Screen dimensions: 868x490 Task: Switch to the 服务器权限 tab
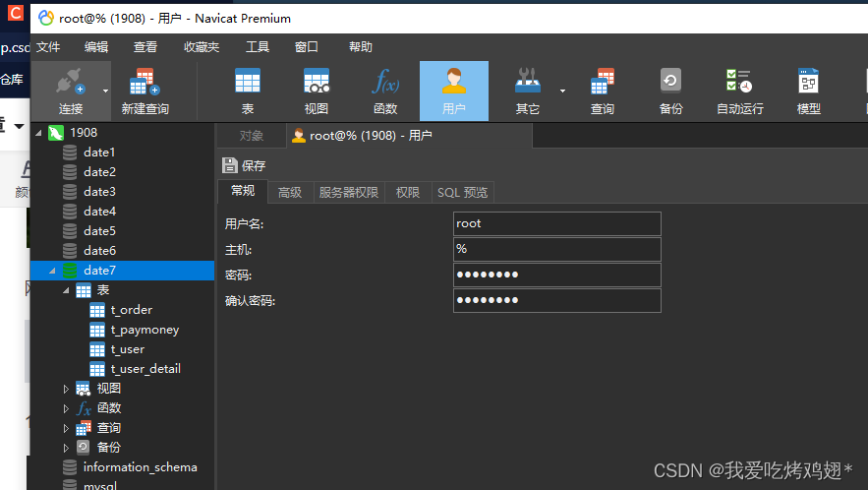tap(349, 192)
